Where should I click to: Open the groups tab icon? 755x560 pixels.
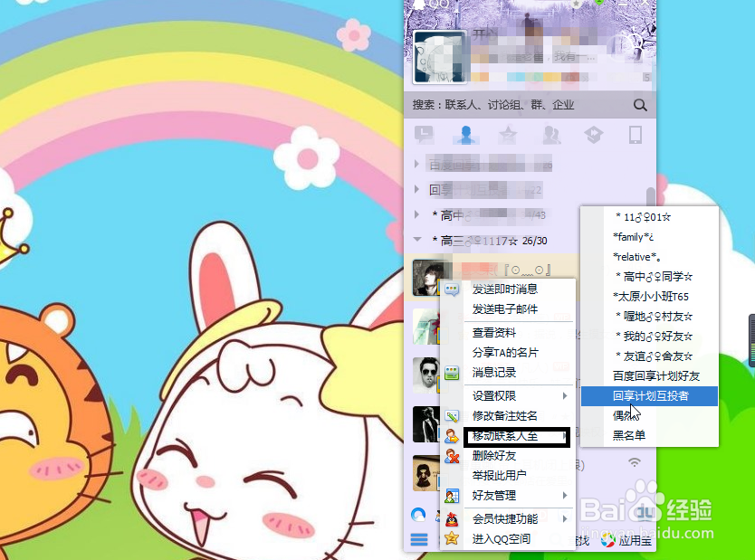tap(551, 135)
